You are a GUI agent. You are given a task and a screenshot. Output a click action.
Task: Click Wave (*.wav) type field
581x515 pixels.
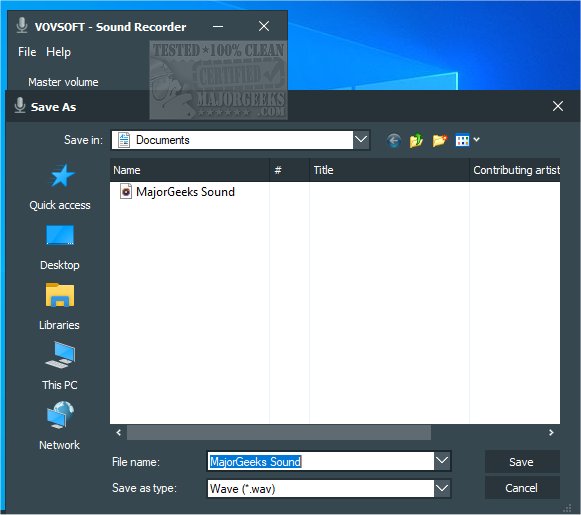(321, 489)
